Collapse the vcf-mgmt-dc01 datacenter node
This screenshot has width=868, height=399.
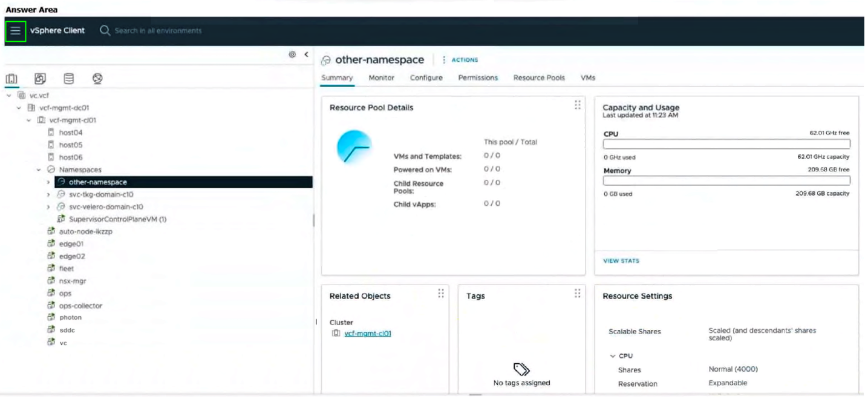click(x=19, y=108)
